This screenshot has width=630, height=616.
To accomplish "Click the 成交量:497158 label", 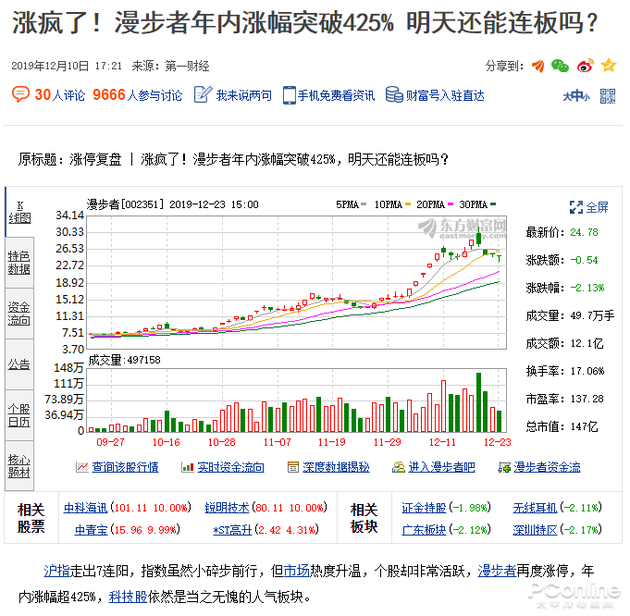I will tap(124, 360).
